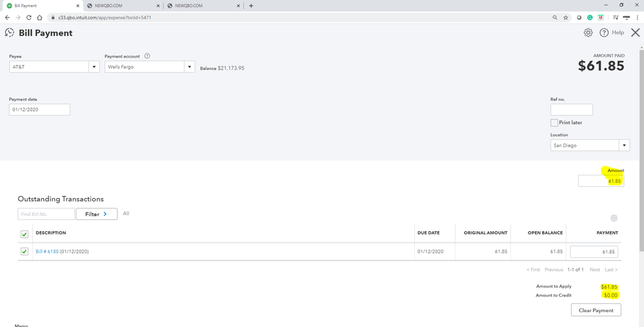Sort by ORIGINAL AMOUNT column header
The height and width of the screenshot is (327, 644).
(x=485, y=233)
